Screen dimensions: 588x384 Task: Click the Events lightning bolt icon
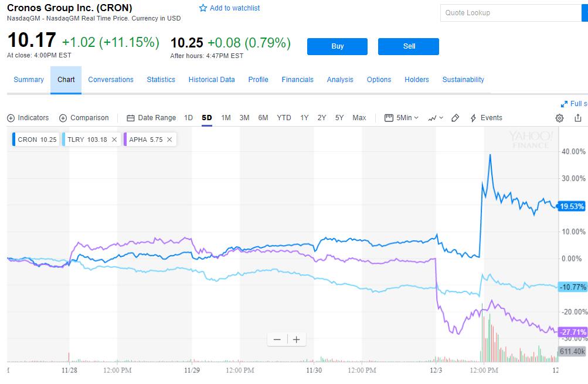pyautogui.click(x=473, y=118)
